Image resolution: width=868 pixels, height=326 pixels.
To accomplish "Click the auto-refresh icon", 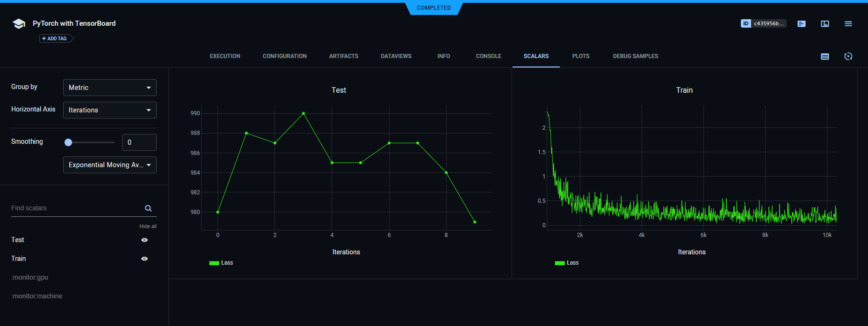I will pos(848,57).
